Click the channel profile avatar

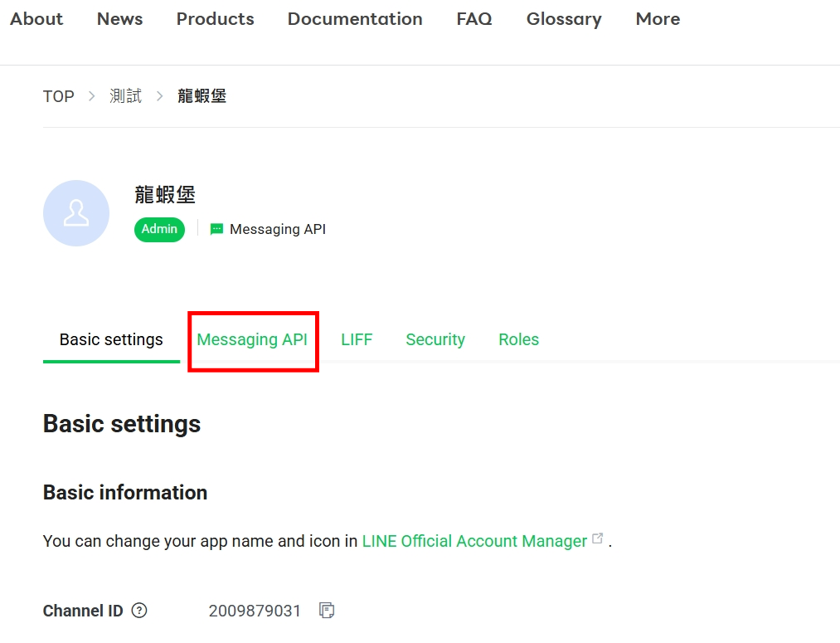[76, 213]
